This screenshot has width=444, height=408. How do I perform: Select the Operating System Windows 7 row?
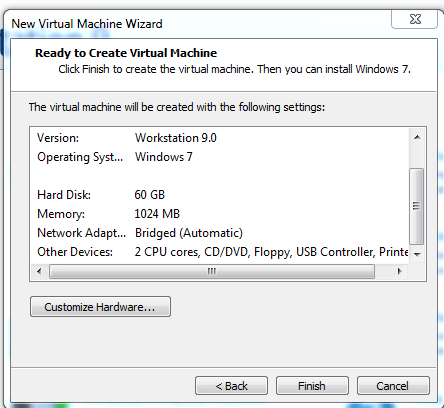pos(220,157)
